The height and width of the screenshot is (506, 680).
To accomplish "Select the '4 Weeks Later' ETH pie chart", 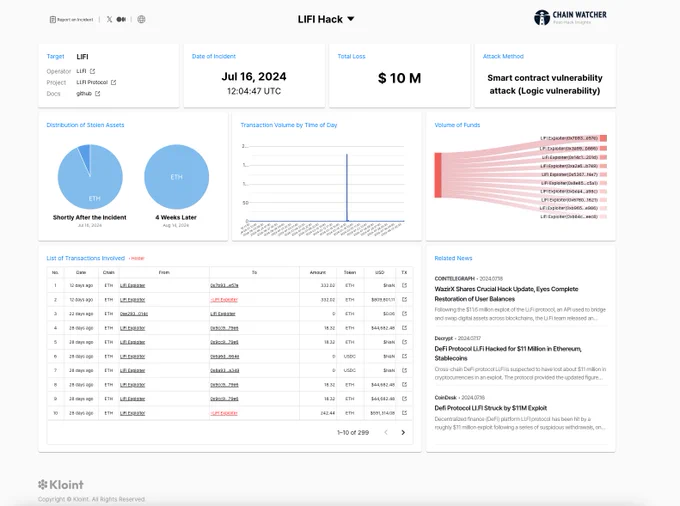I will [x=177, y=177].
